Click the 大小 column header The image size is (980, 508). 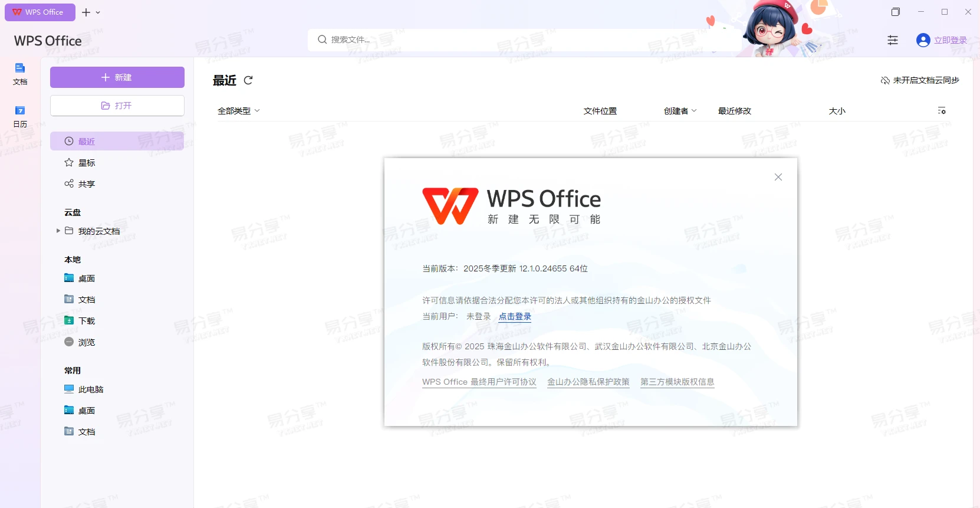pos(837,111)
